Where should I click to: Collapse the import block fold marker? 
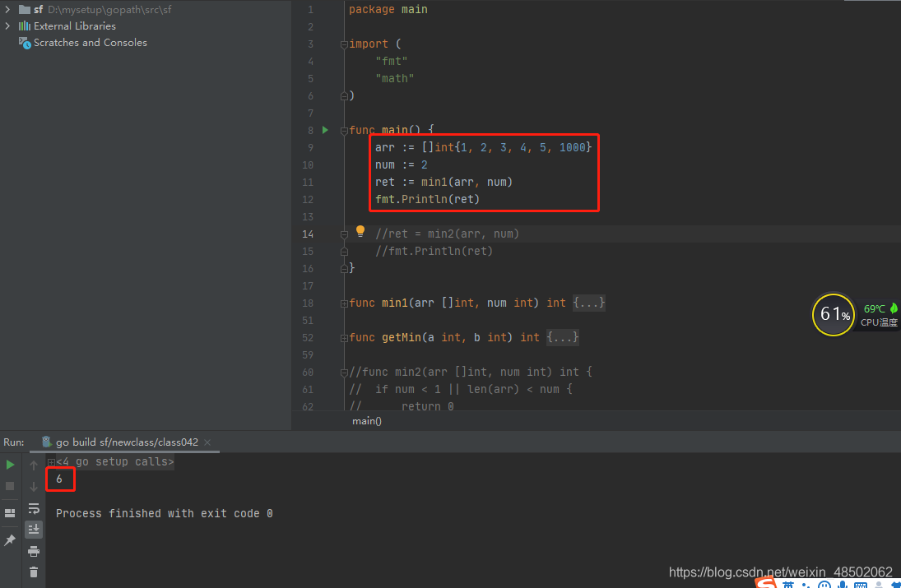pos(344,44)
